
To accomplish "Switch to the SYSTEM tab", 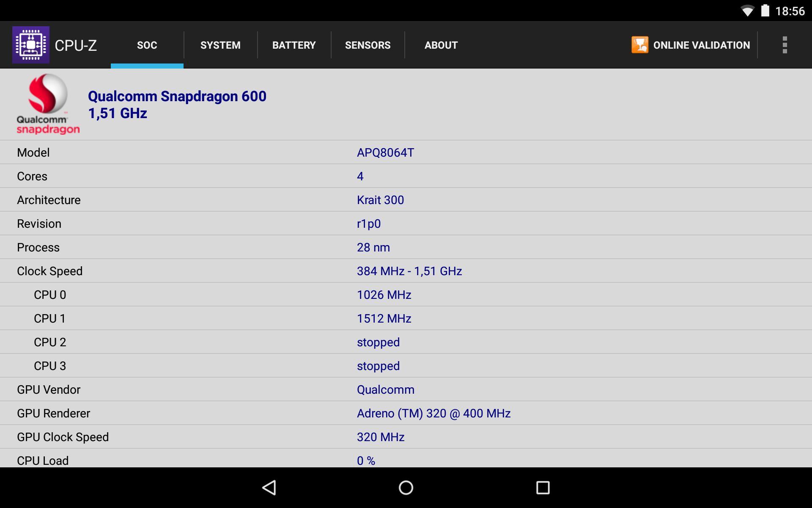I will [220, 45].
